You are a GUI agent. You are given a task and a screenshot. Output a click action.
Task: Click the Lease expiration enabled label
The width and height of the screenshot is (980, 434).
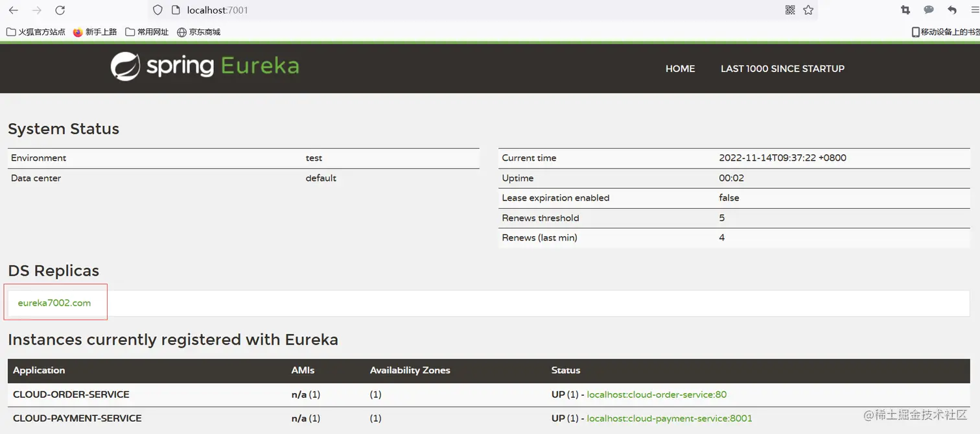(555, 198)
